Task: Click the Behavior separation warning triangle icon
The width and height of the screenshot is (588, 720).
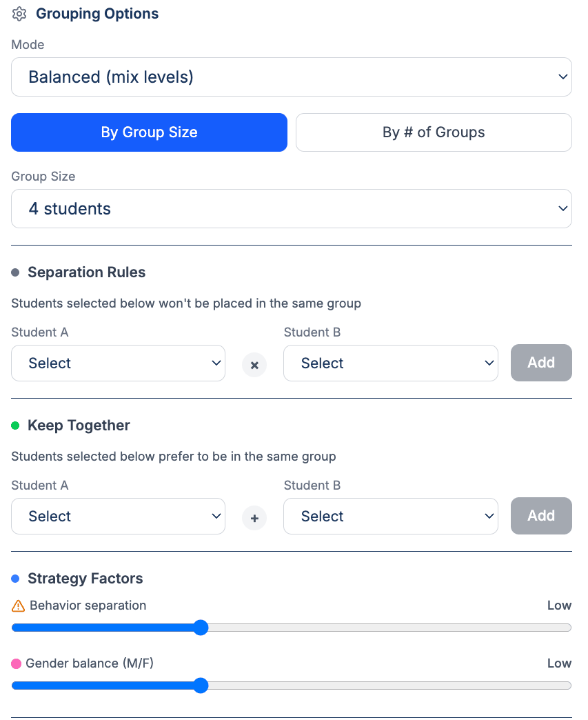Action: pyautogui.click(x=19, y=606)
